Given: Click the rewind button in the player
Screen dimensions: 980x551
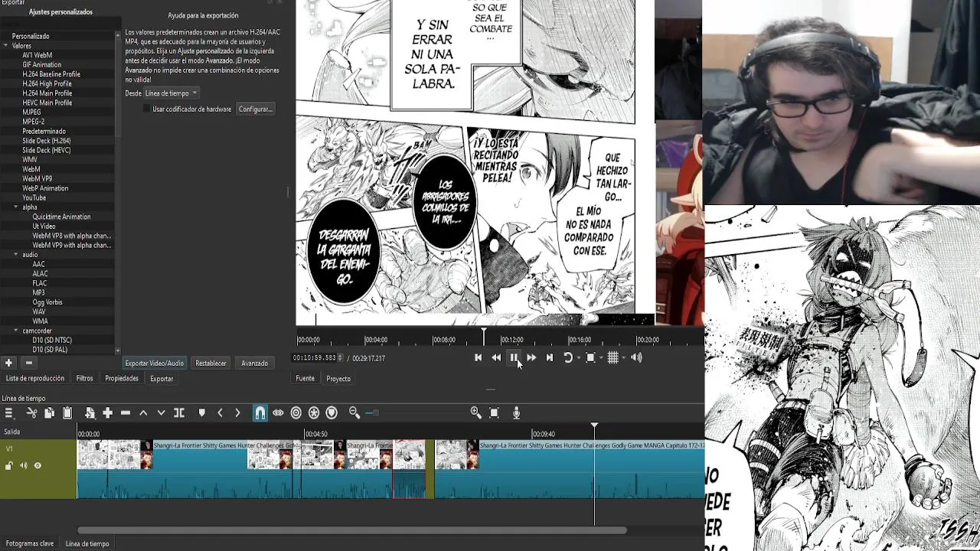Looking at the screenshot, I should tap(496, 357).
